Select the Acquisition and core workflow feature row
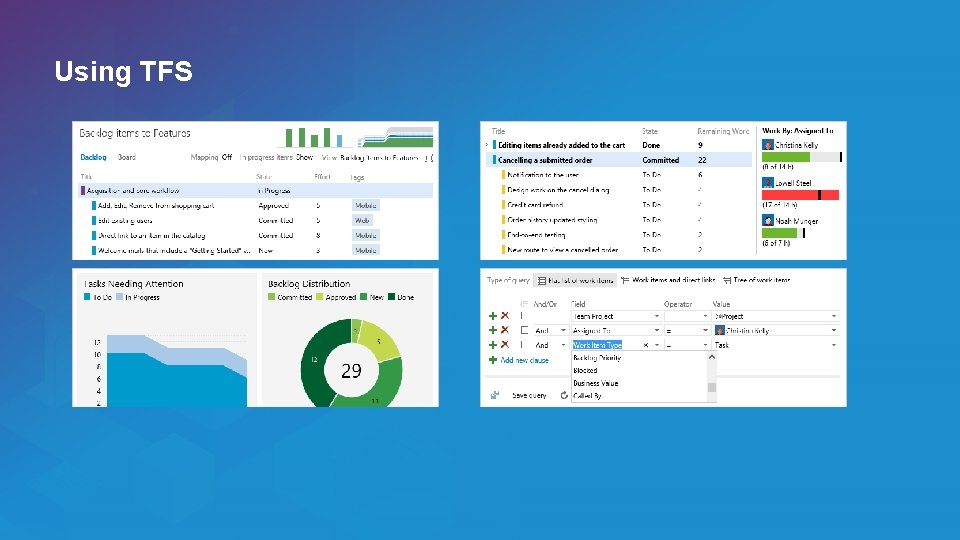This screenshot has width=960, height=540. tap(256, 190)
